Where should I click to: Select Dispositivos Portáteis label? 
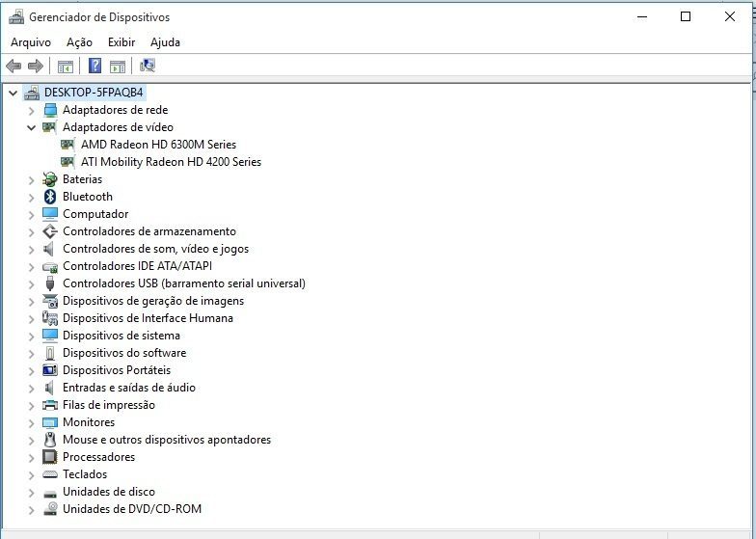[117, 370]
